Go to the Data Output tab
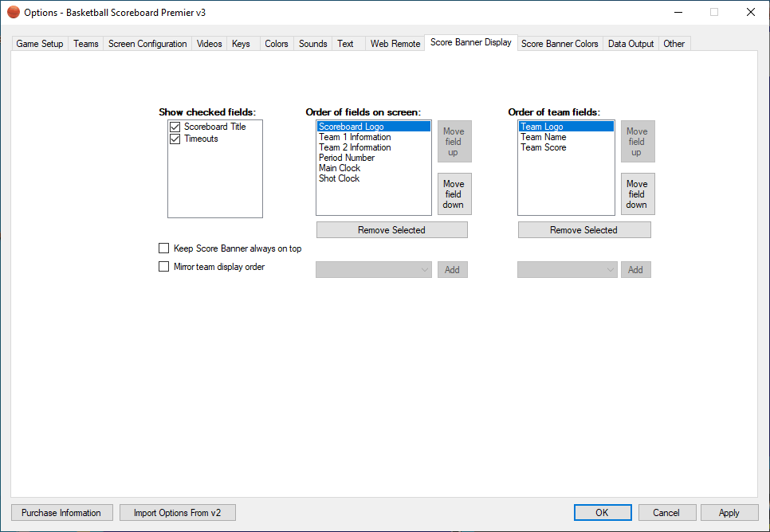The height and width of the screenshot is (532, 770). [x=631, y=44]
